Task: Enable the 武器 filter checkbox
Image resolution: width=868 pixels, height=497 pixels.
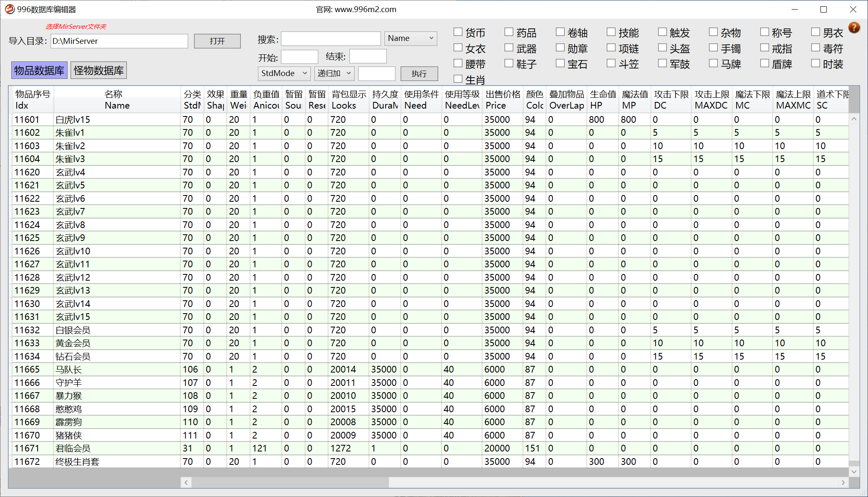Action: (509, 48)
